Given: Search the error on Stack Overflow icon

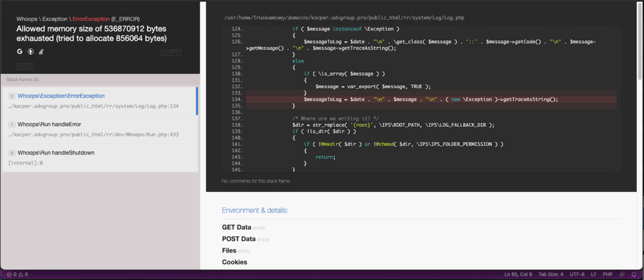Looking at the screenshot, I should 41,51.
